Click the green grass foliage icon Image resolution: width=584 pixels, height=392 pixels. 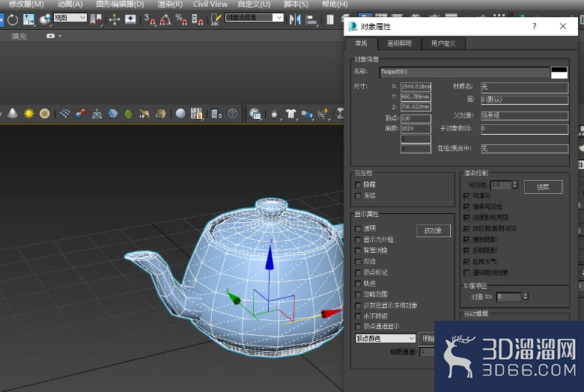click(x=129, y=113)
